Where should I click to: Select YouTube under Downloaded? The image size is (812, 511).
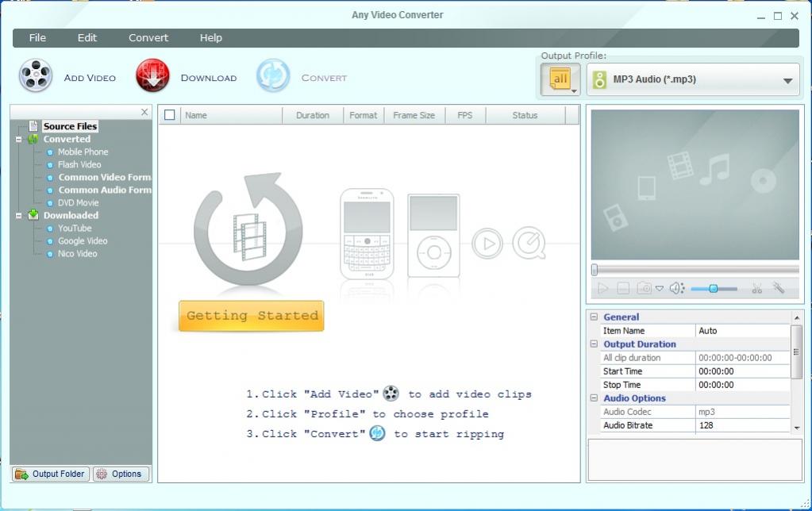point(75,229)
